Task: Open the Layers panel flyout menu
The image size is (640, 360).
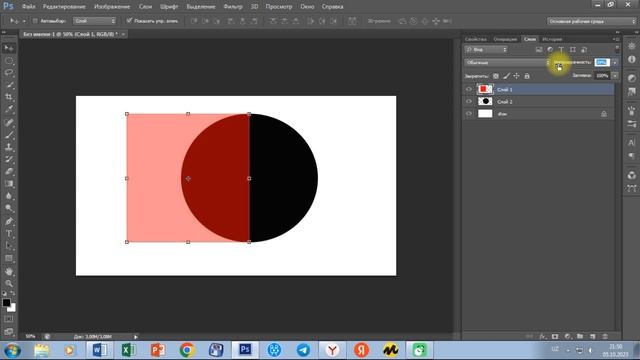Action: [x=616, y=39]
